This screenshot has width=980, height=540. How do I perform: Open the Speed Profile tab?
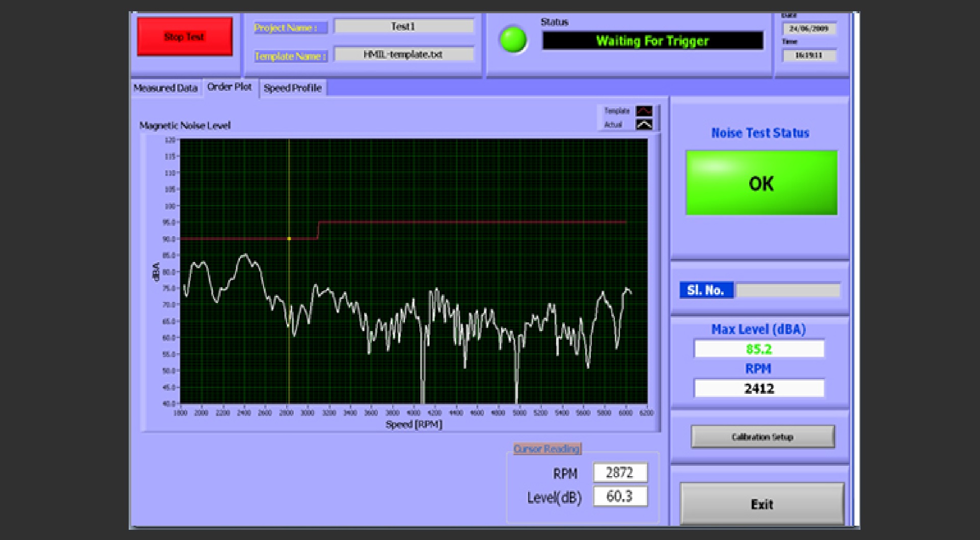coord(293,88)
